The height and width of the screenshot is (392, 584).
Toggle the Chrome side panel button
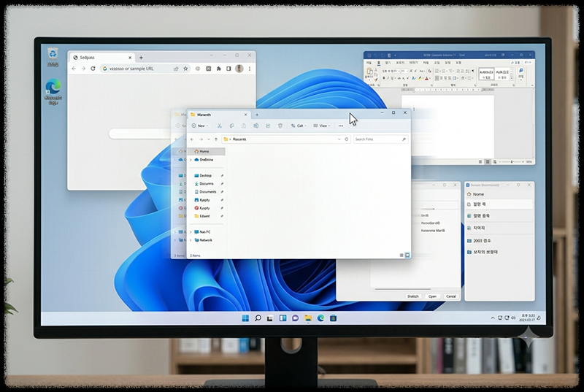[x=228, y=69]
